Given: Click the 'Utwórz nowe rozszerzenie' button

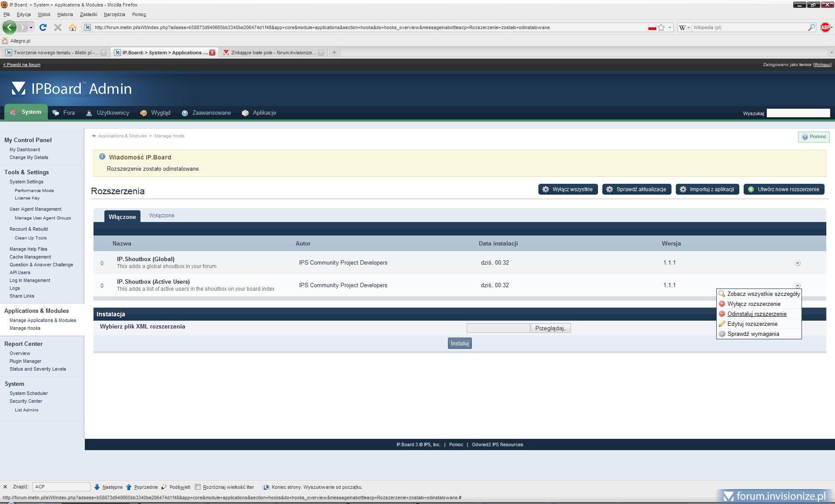Looking at the screenshot, I should pyautogui.click(x=784, y=189).
